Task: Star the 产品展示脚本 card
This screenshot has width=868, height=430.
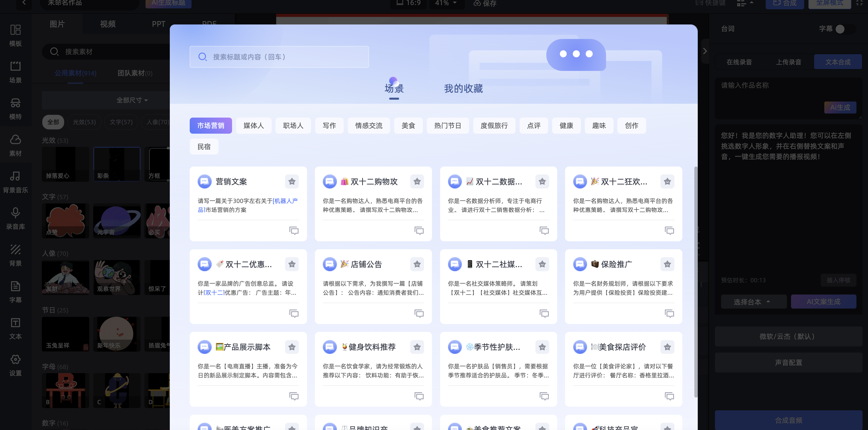Action: point(292,347)
